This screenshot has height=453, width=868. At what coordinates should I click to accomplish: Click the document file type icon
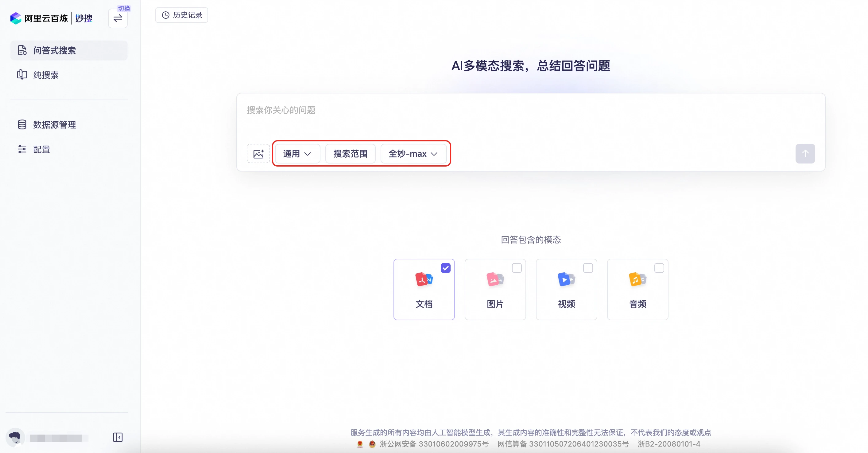click(x=424, y=279)
